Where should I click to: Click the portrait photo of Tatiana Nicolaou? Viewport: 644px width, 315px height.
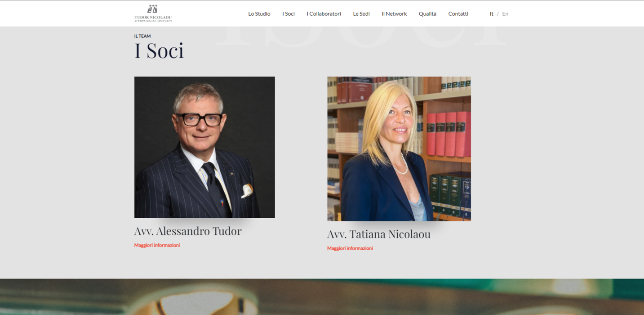[x=399, y=148]
